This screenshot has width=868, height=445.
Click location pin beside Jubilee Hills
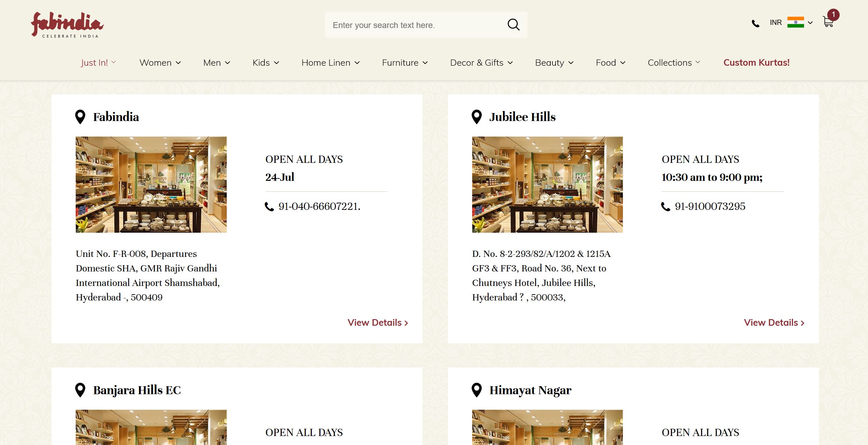tap(477, 117)
